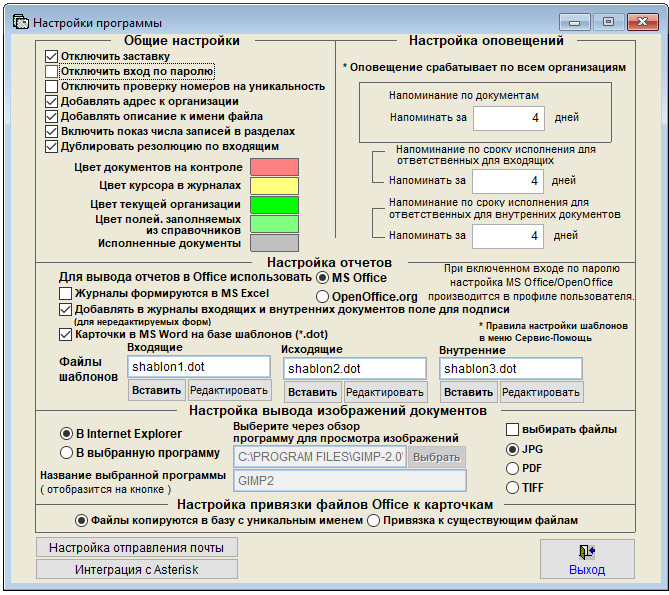Pick yellow color for курсора в журналах
Screen dimensions: 669x595
(274, 186)
